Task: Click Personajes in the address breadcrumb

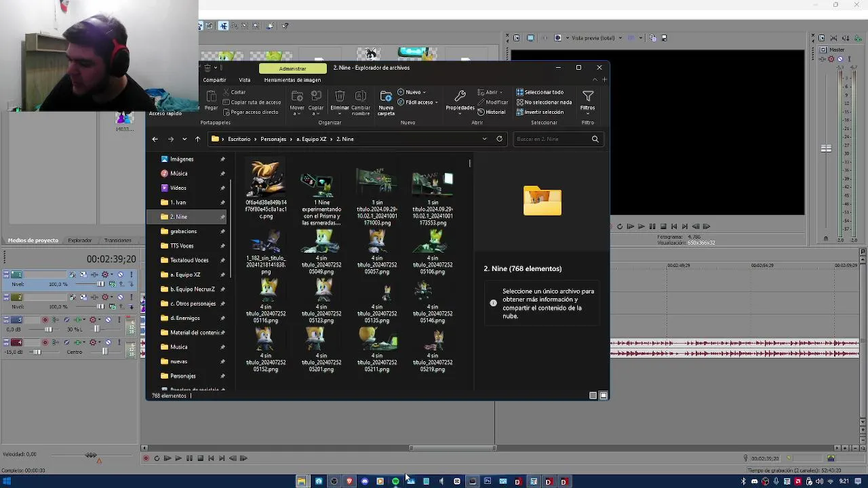Action: (x=273, y=139)
